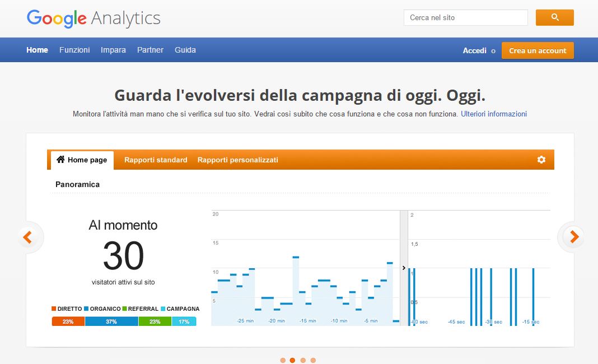Viewport: 598px width, 364px height.
Task: Open the Guida menu item
Action: 185,50
